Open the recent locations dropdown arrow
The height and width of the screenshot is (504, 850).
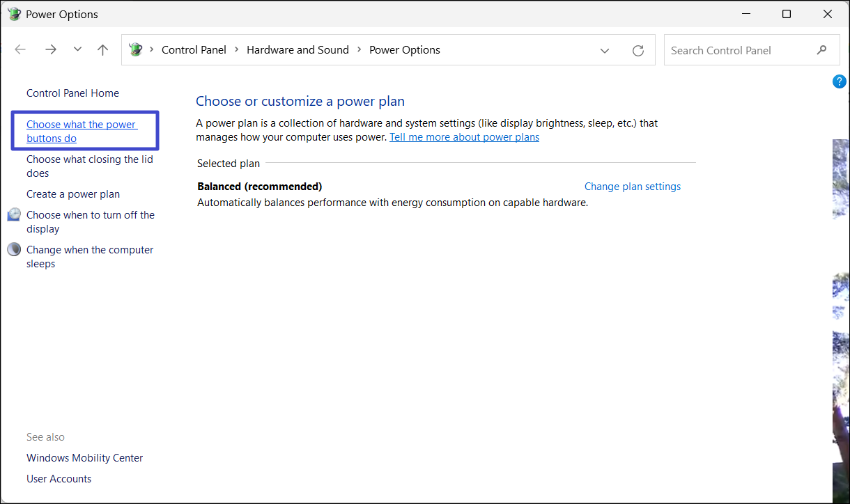(77, 49)
